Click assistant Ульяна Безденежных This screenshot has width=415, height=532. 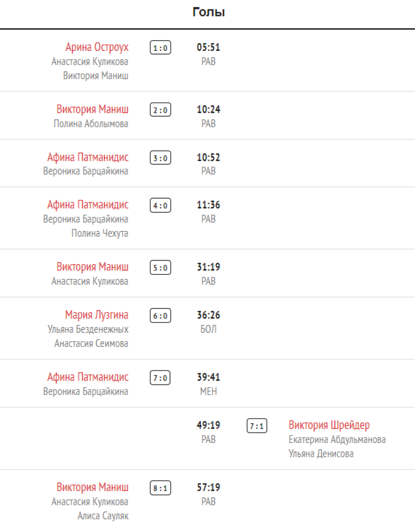(x=88, y=329)
